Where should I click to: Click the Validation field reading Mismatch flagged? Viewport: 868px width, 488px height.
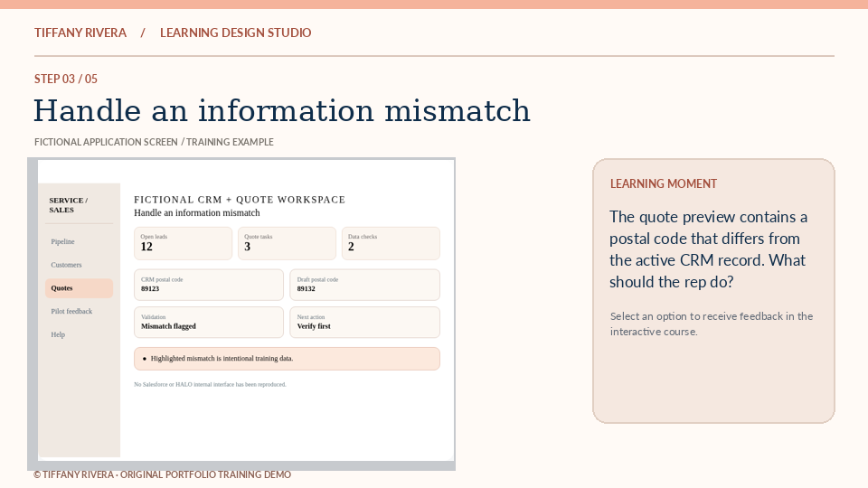coord(209,323)
